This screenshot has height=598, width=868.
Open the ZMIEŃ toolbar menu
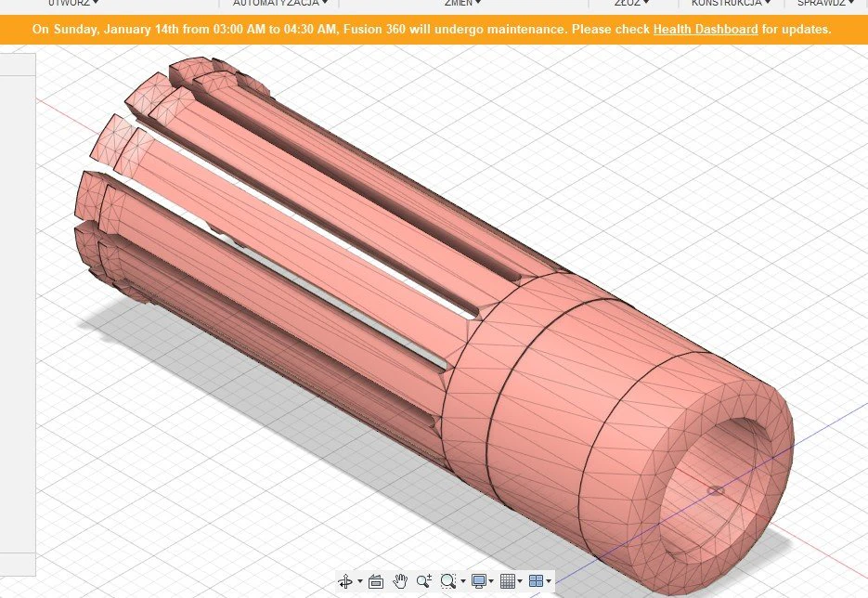(462, 3)
